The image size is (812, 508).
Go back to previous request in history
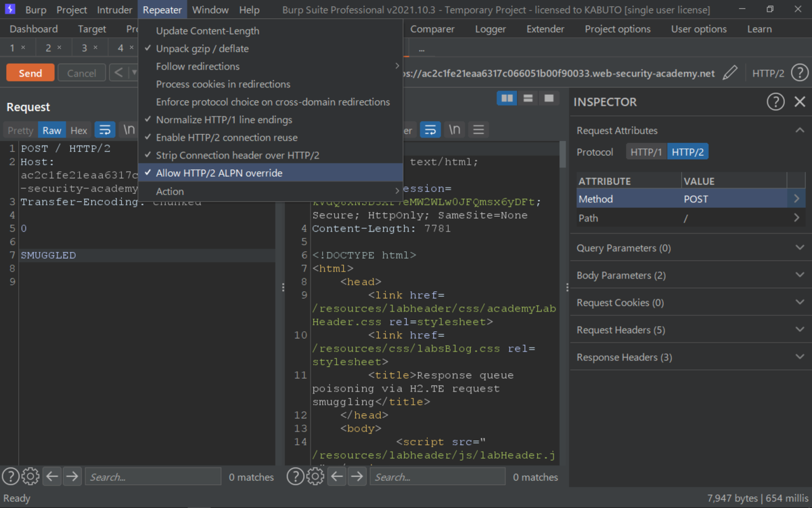tap(118, 73)
